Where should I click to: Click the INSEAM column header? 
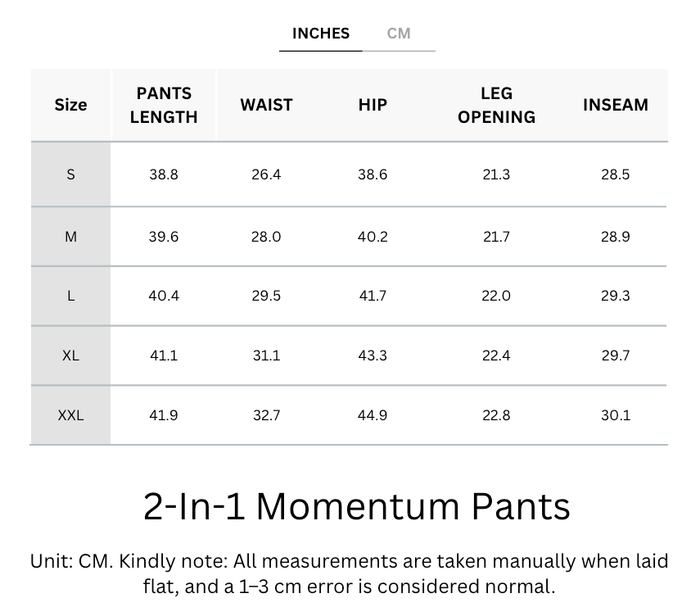[615, 105]
